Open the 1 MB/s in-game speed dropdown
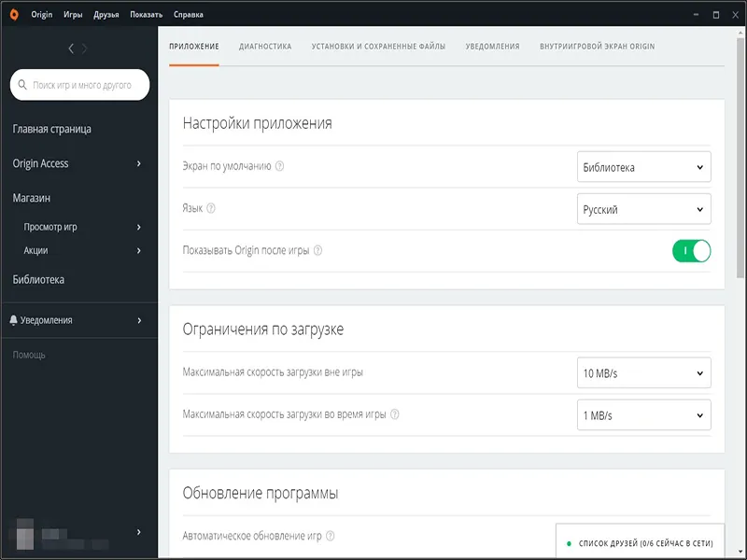Image resolution: width=747 pixels, height=560 pixels. coord(643,415)
